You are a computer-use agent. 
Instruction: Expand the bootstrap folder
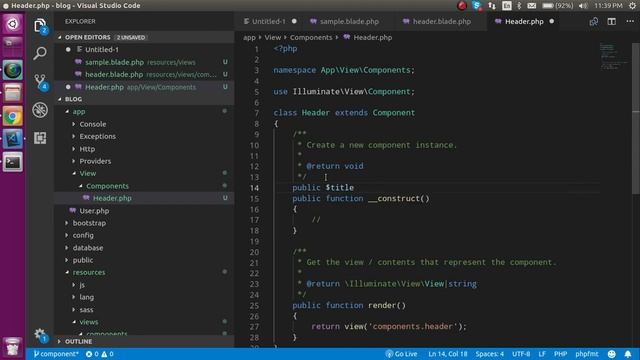[x=89, y=223]
